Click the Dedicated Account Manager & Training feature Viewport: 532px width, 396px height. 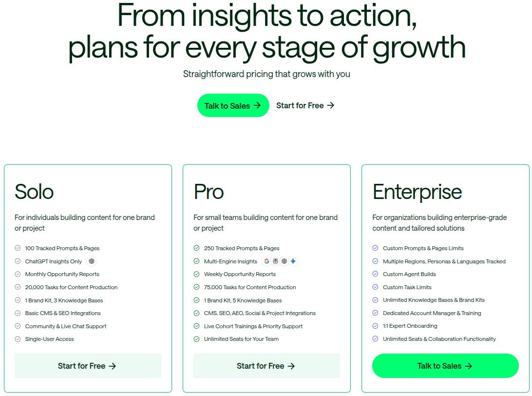click(x=432, y=313)
